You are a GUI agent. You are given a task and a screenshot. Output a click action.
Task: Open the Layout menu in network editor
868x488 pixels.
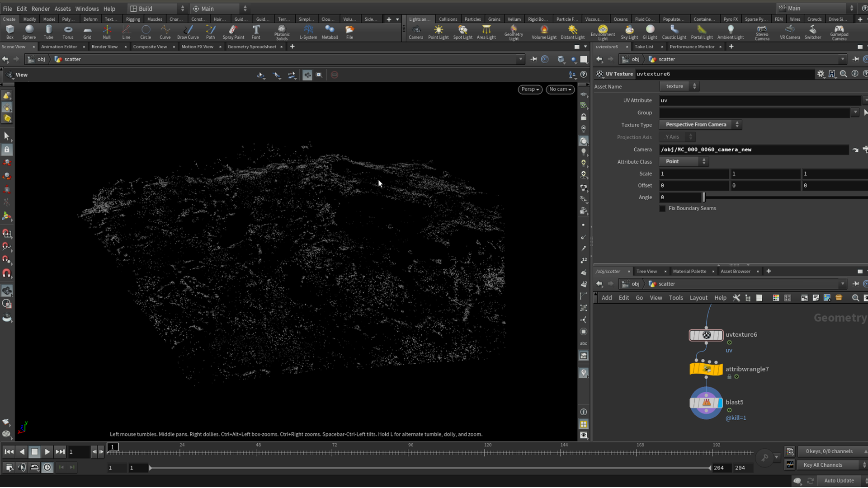pos(698,298)
